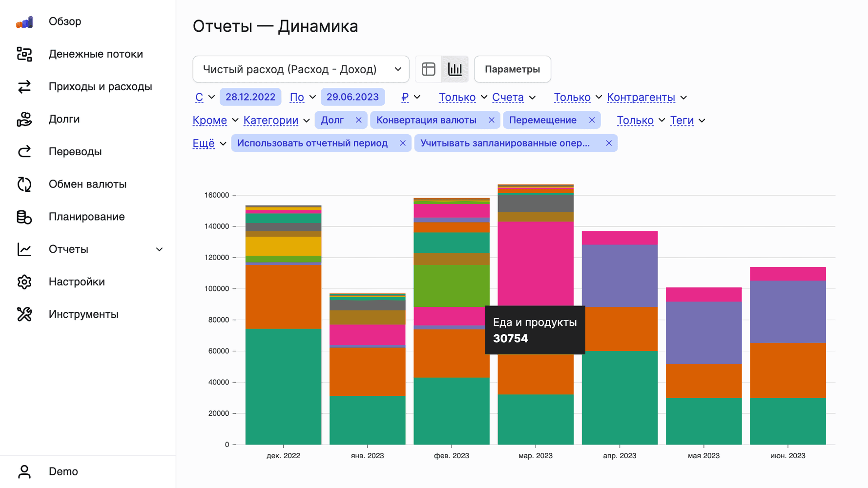Open the Переводы section
Screen dimensions: 868x488
tap(75, 152)
